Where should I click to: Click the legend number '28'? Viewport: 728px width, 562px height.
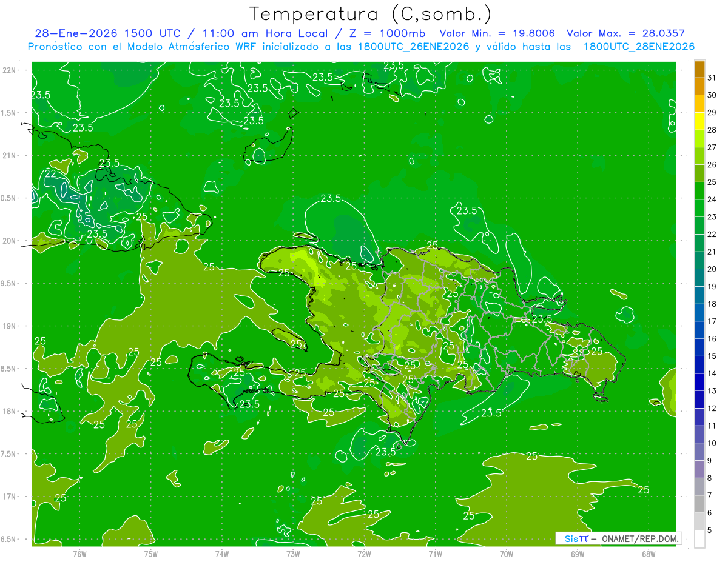tap(712, 130)
